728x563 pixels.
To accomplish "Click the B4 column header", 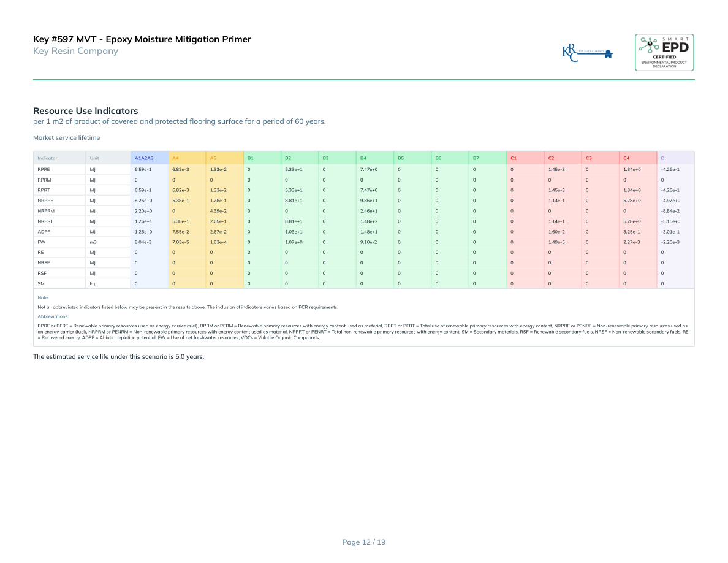I will coord(363,158).
